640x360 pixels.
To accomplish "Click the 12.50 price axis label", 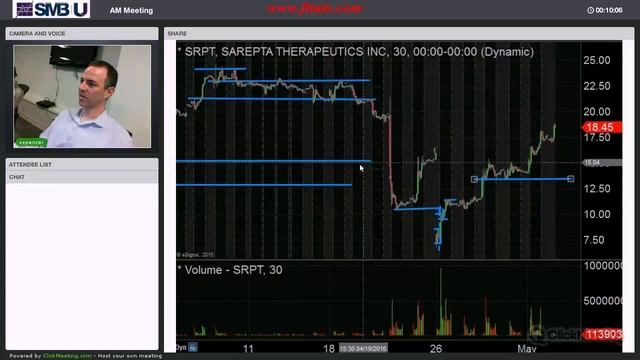I will tap(597, 189).
